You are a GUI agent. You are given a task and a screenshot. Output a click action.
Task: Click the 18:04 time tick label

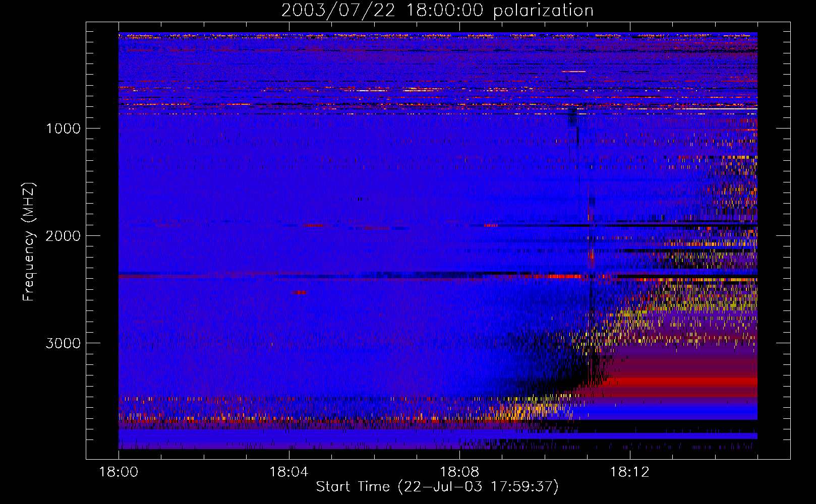coord(289,472)
